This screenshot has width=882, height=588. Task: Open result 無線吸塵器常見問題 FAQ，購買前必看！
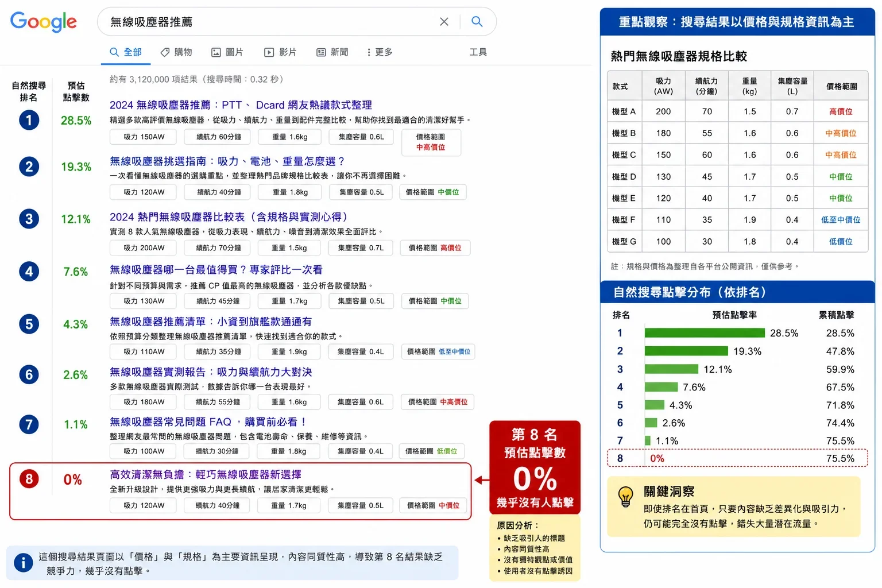tap(208, 422)
